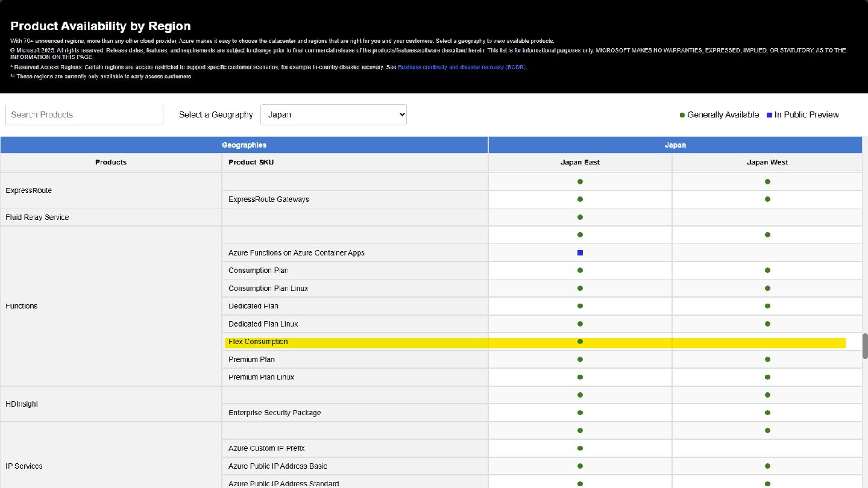The image size is (868, 488).
Task: Click the Dedicated Plan Linux SKU cell
Action: (x=355, y=324)
